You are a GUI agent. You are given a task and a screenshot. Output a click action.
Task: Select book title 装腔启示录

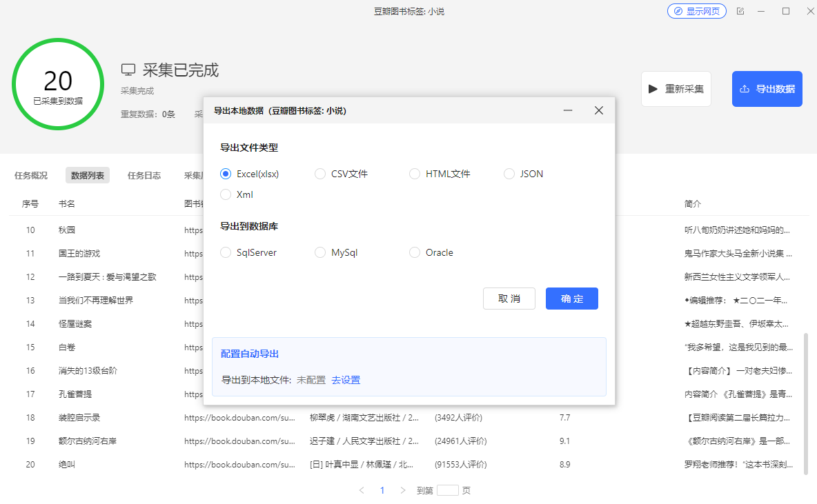(79, 418)
